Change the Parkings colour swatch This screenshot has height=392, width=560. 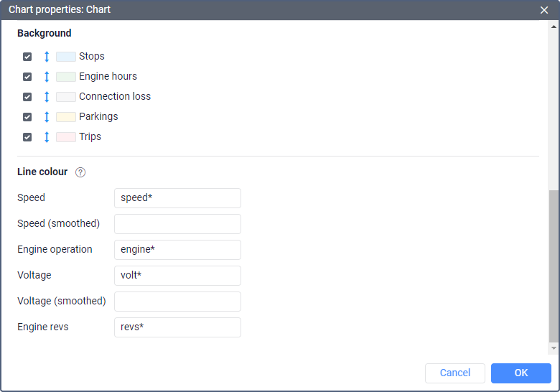click(x=66, y=117)
